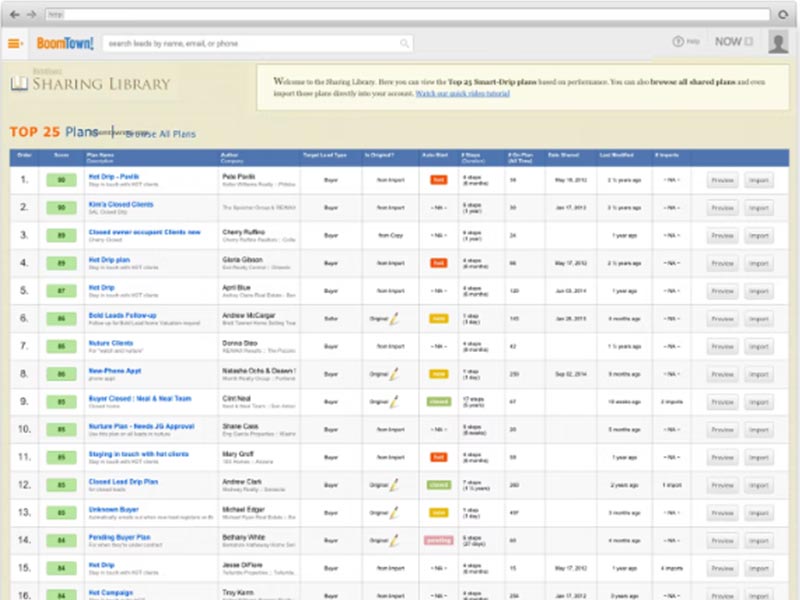Open the orange hamburger navigation menu
Viewport: 800px width, 600px height.
tap(14, 43)
